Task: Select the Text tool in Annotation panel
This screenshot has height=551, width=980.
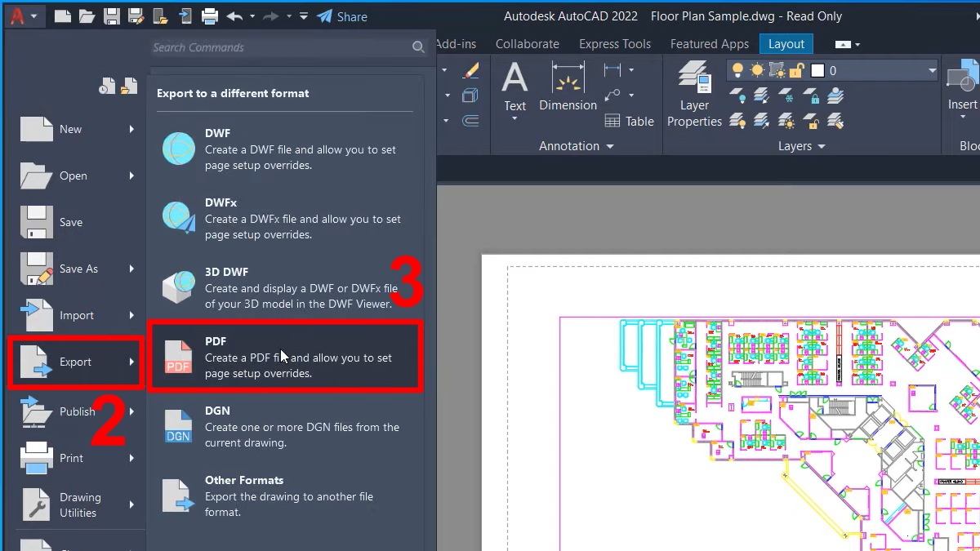Action: click(514, 87)
